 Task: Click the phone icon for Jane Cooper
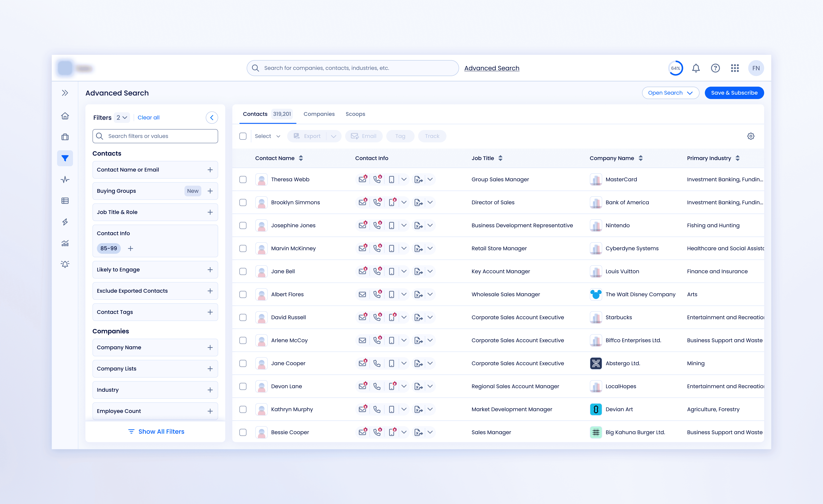click(377, 363)
